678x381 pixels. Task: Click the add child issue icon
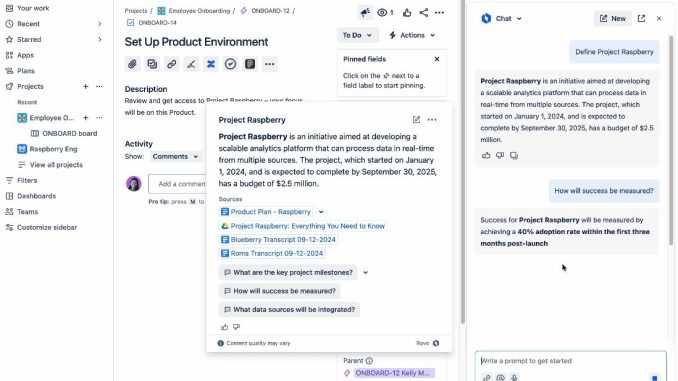click(152, 64)
